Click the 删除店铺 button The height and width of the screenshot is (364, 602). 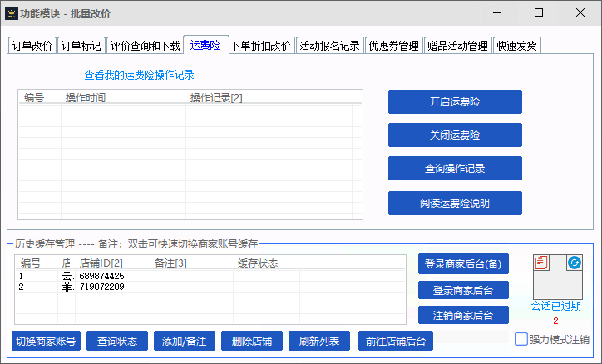[253, 341]
